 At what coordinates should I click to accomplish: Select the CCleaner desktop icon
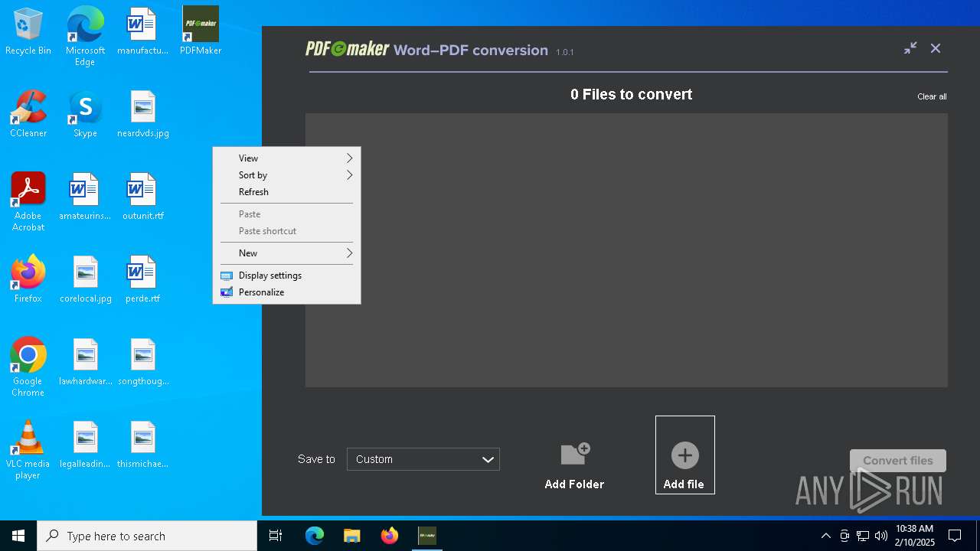(x=28, y=115)
